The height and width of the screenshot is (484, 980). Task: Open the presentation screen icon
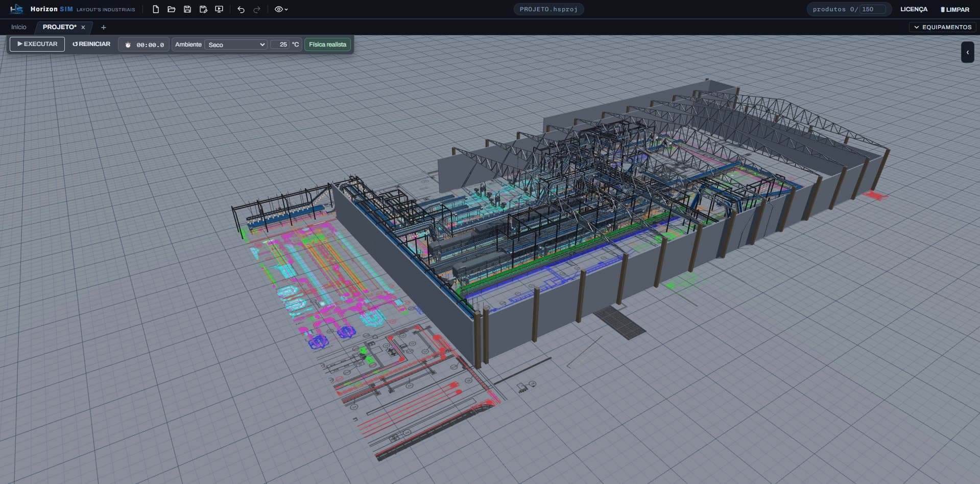tap(219, 9)
